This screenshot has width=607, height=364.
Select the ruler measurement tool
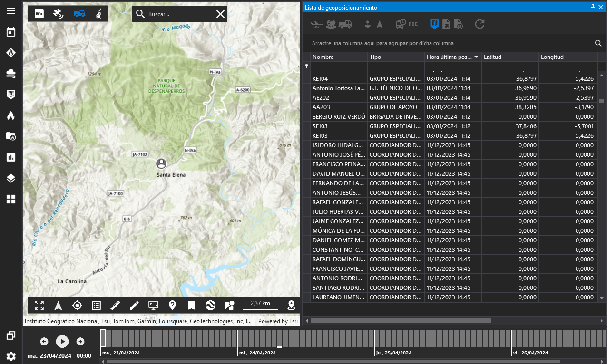(115, 305)
